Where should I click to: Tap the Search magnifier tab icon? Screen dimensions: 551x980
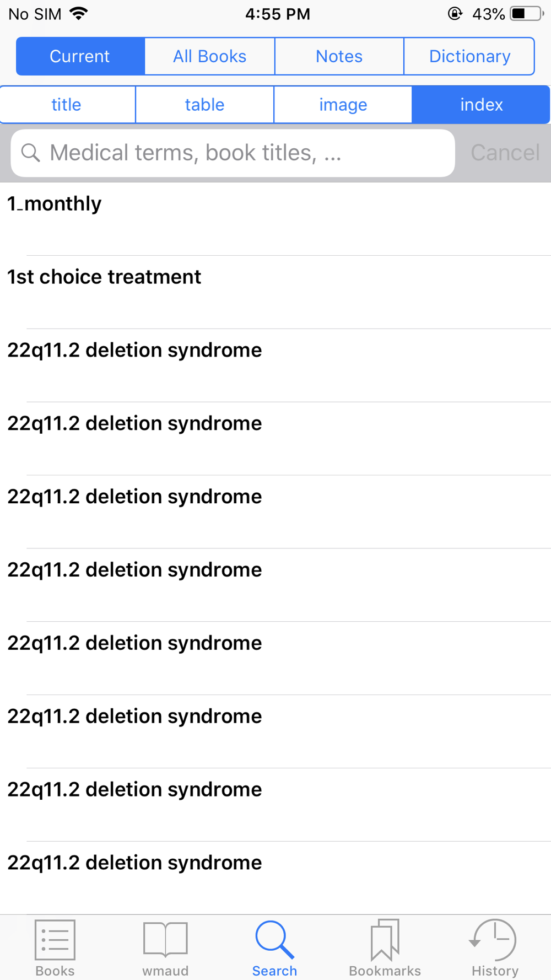tap(274, 939)
